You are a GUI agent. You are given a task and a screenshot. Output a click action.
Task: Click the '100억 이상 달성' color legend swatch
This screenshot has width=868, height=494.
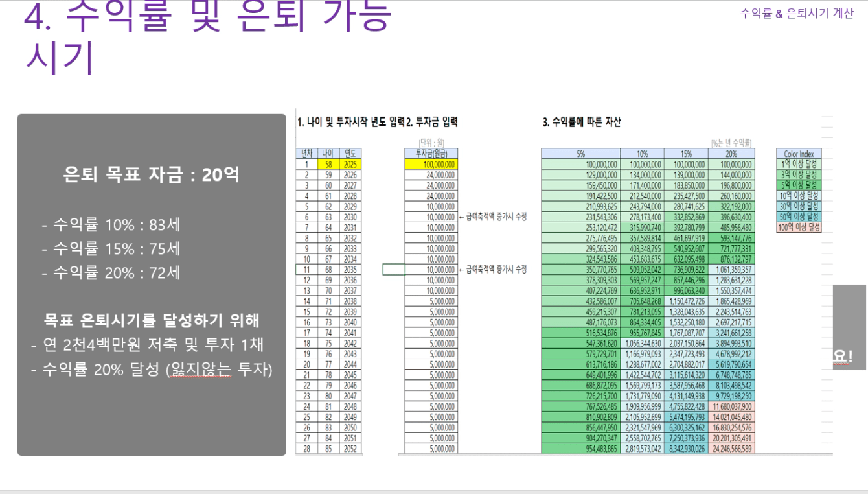799,226
